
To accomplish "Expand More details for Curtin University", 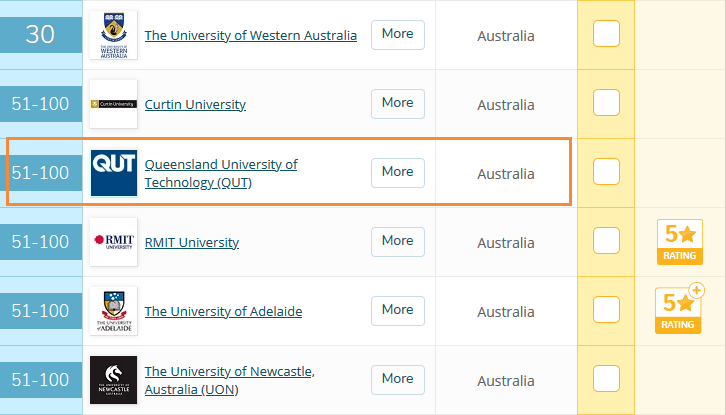I will pyautogui.click(x=397, y=103).
